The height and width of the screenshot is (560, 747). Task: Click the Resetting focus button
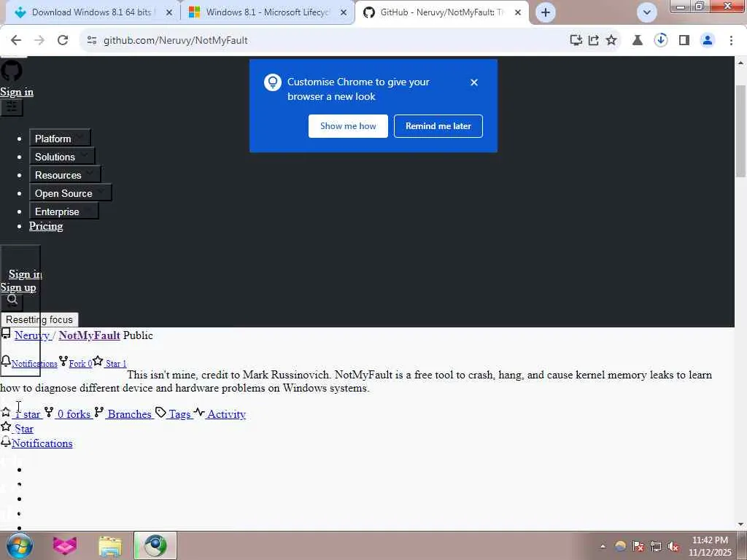(39, 319)
